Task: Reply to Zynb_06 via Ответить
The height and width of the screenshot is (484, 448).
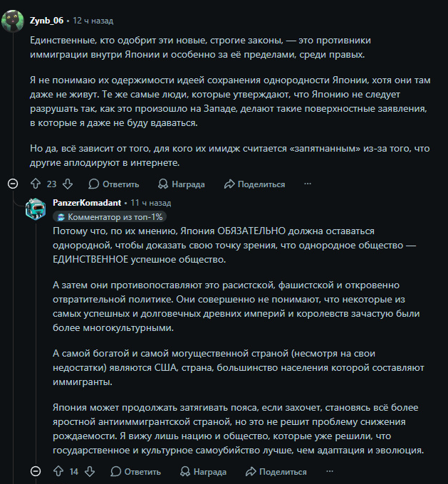Action: [x=114, y=184]
